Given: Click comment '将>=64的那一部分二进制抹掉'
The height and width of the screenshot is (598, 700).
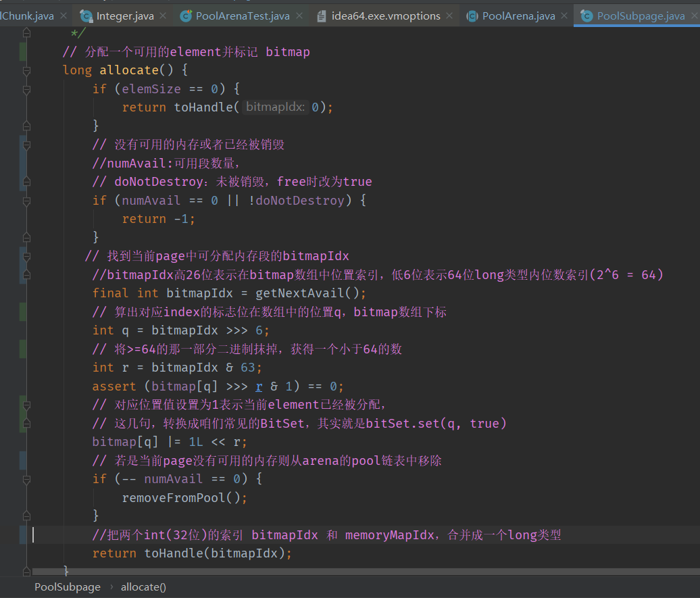Looking at the screenshot, I should (247, 349).
